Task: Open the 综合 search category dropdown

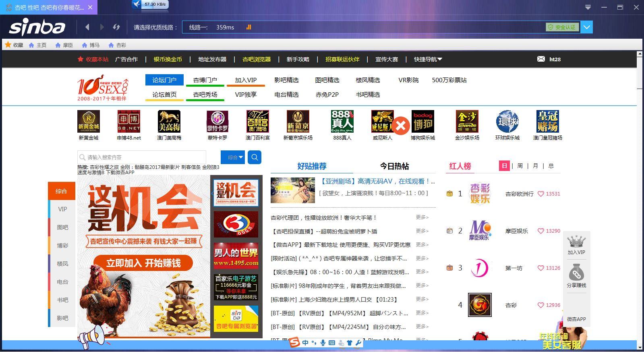Action: click(x=233, y=157)
